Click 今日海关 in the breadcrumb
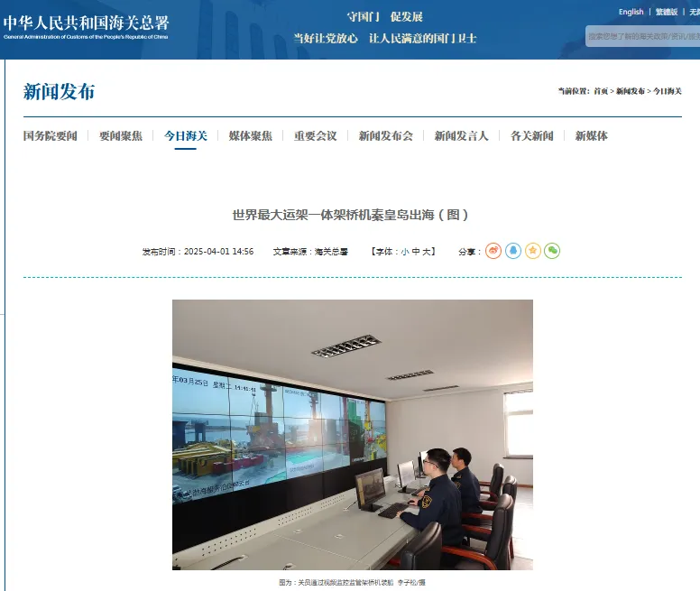The height and width of the screenshot is (591, 700). pos(668,91)
